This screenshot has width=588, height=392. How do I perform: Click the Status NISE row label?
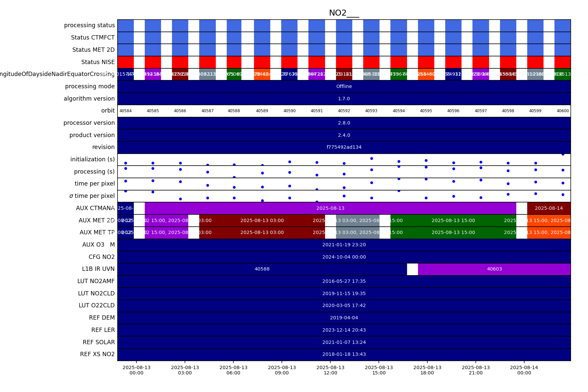98,62
